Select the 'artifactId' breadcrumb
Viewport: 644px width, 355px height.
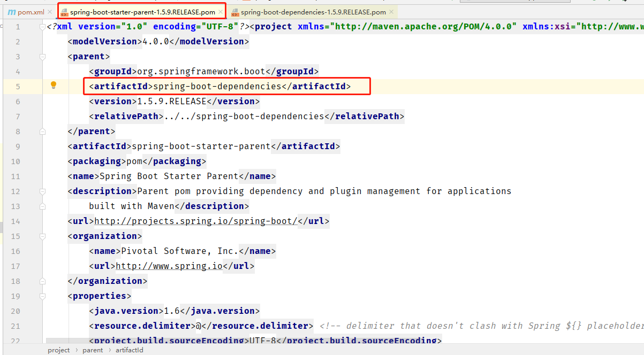tap(129, 350)
